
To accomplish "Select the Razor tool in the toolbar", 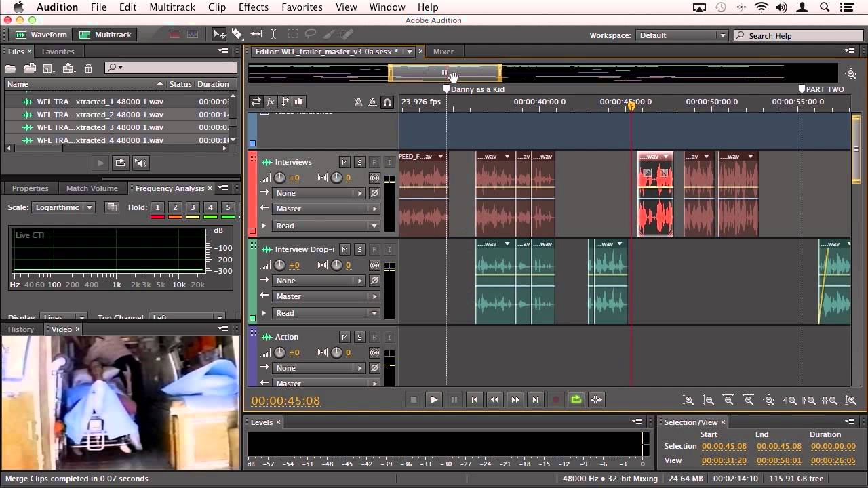I will click(238, 34).
